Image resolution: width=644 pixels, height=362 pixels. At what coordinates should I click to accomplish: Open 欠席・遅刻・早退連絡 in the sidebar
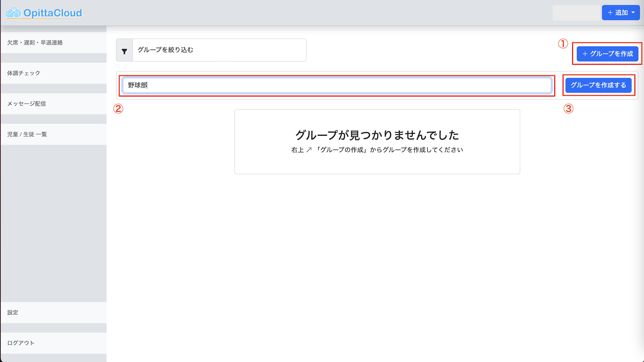click(54, 42)
